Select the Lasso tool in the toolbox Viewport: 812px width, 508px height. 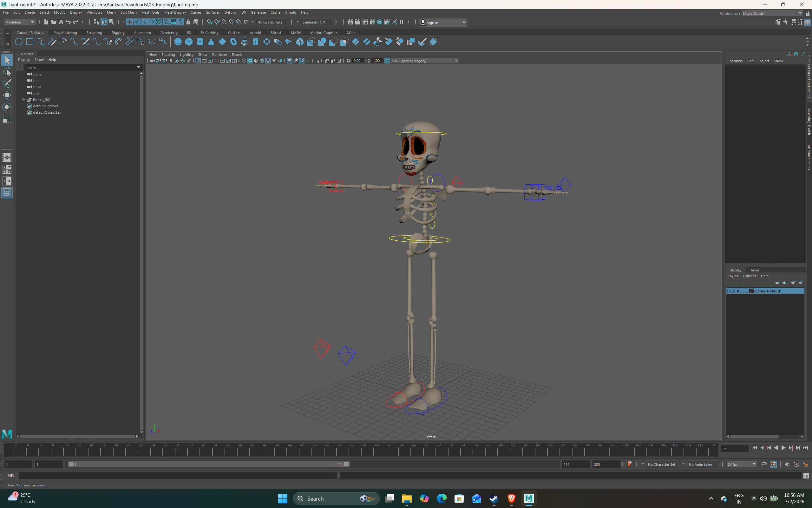(x=7, y=71)
